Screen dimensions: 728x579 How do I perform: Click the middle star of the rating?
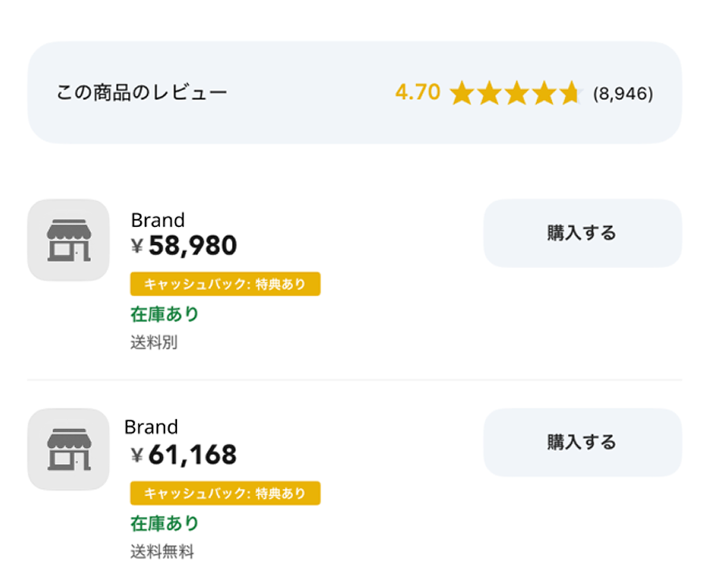(516, 93)
